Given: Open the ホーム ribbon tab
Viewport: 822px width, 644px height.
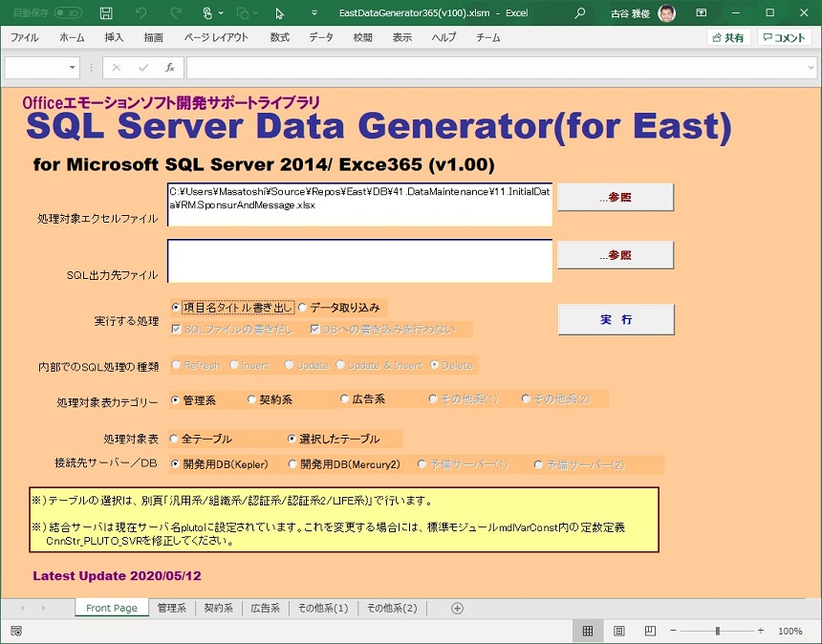Looking at the screenshot, I should click(x=72, y=37).
